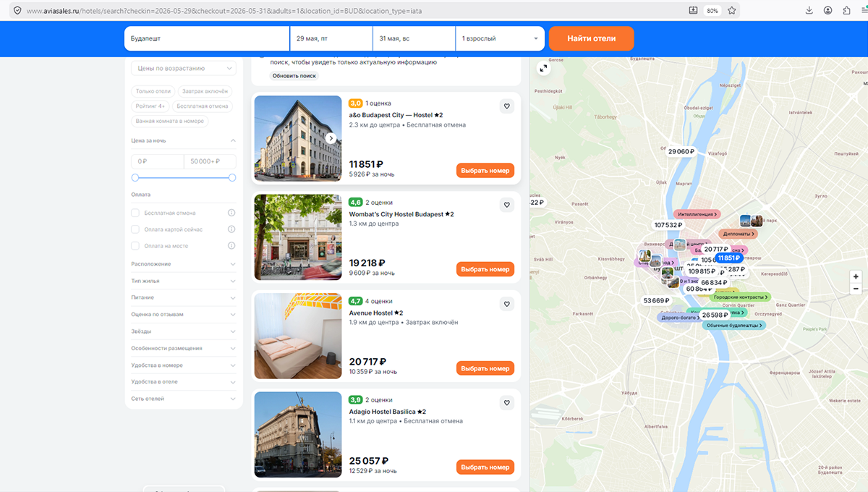
Task: Save Avenue Hostel with the heart icon
Action: pyautogui.click(x=507, y=304)
